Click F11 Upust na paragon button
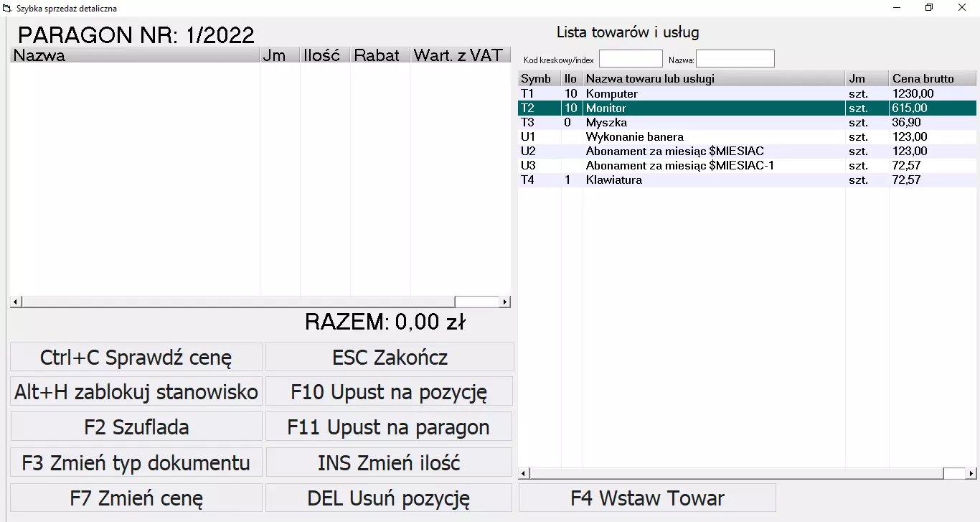 pos(389,427)
